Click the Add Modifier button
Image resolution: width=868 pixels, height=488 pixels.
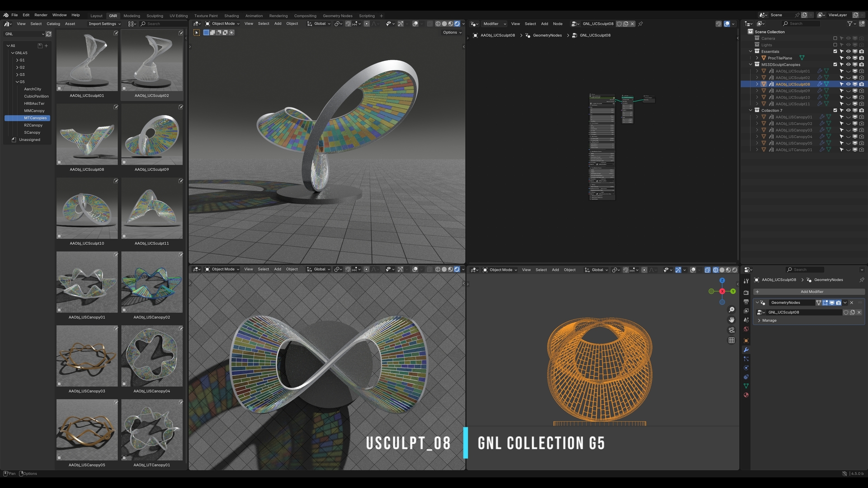pyautogui.click(x=809, y=292)
